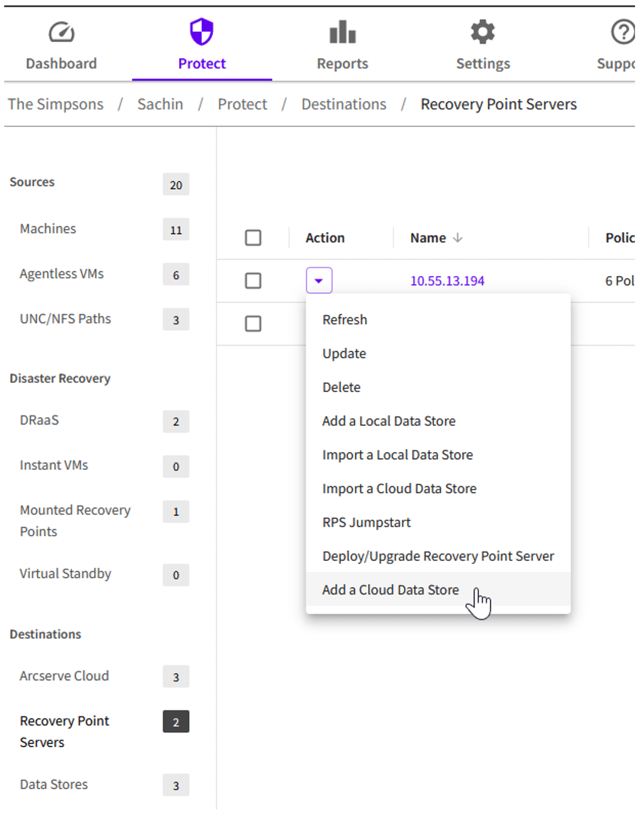The height and width of the screenshot is (813, 644).
Task: Open Machines in the sidebar
Action: [x=48, y=229]
